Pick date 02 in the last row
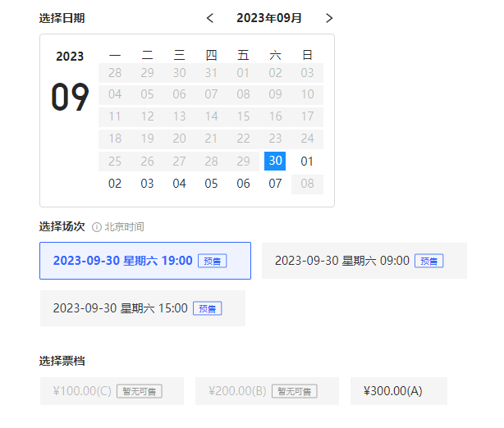504x428 pixels. click(x=115, y=184)
